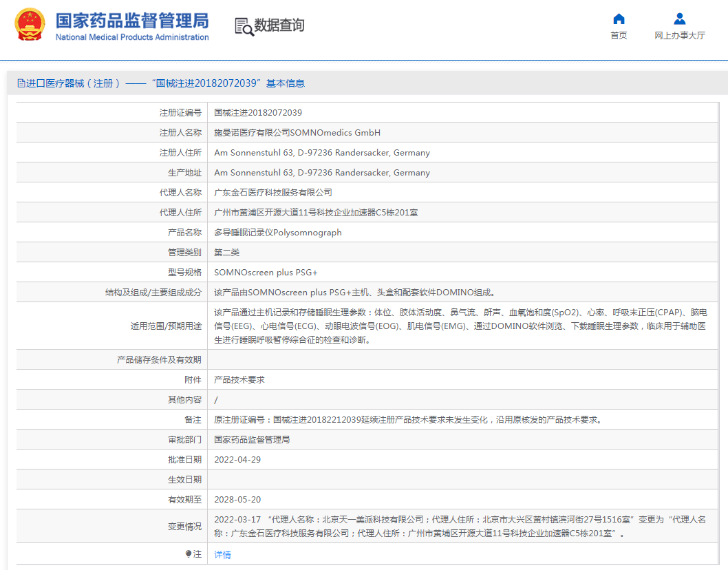Click the registrant name SOMNOmedics GmbH cell

click(x=297, y=133)
